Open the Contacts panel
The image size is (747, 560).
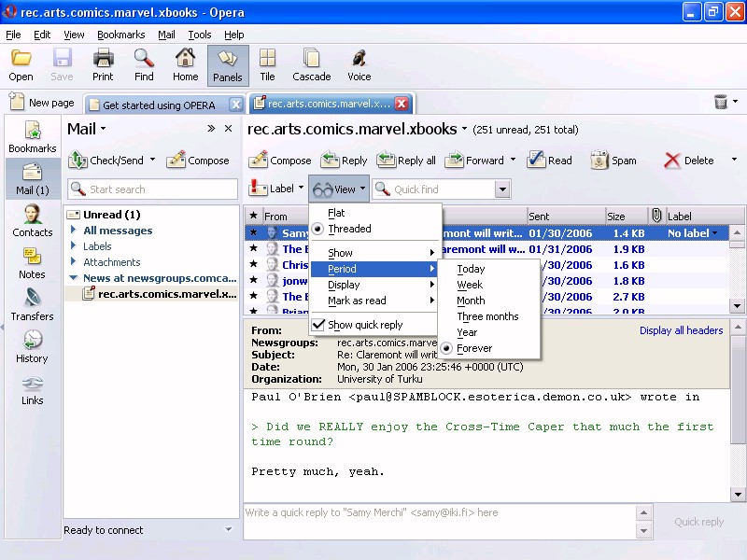point(33,221)
